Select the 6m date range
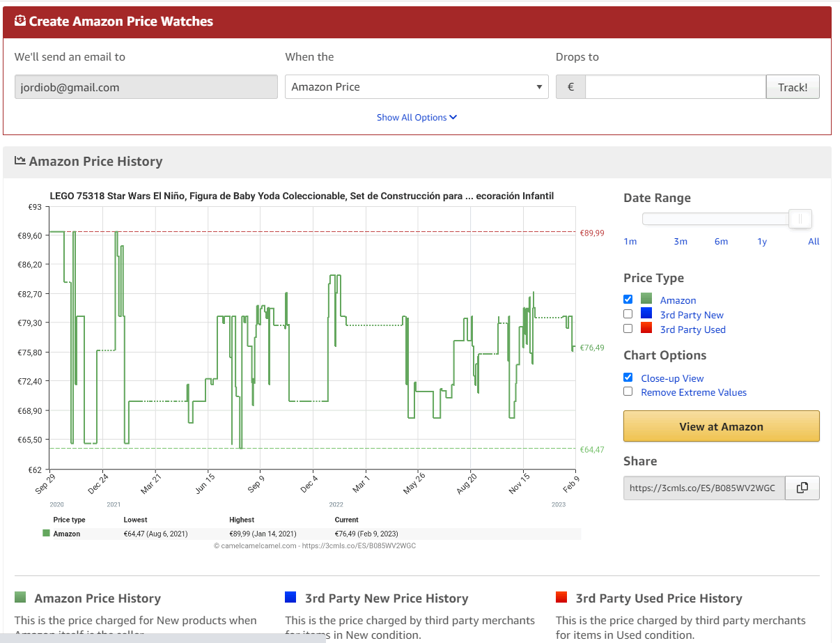The image size is (840, 643). tap(721, 241)
